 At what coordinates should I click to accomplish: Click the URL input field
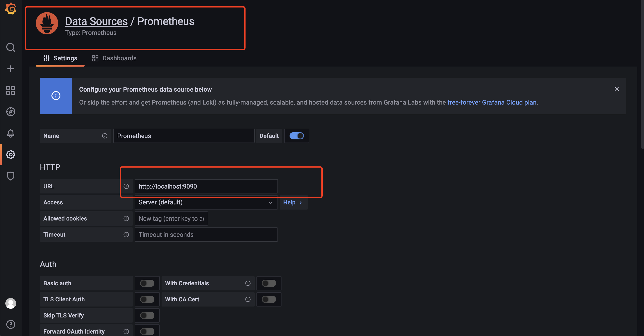coord(206,186)
